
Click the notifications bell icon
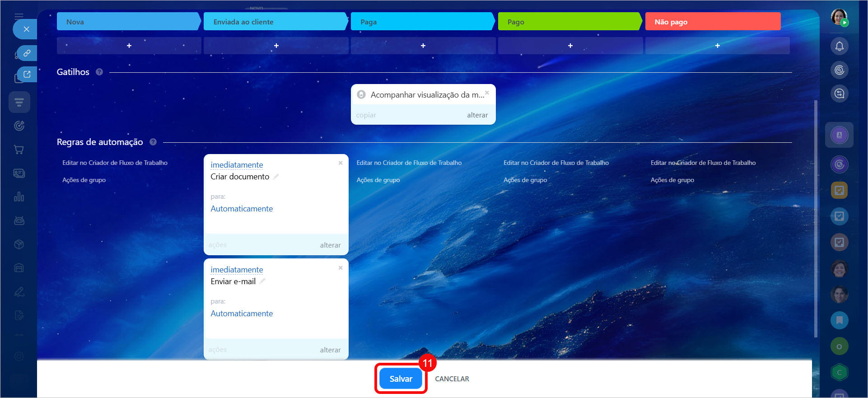point(839,46)
